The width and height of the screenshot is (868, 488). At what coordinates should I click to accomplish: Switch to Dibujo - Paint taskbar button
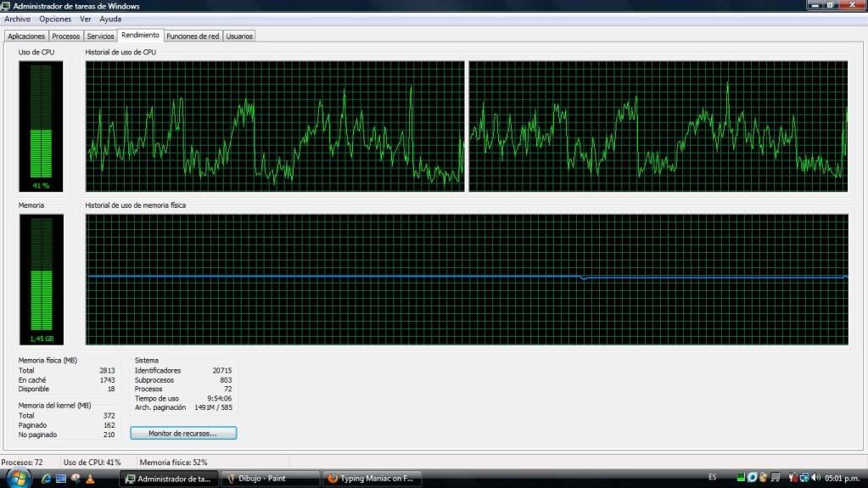pos(271,479)
